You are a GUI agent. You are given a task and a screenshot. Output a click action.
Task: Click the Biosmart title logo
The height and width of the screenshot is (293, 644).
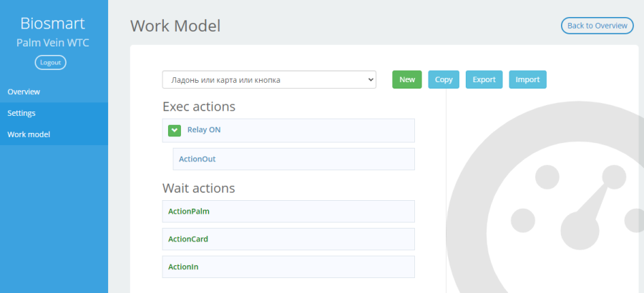coord(52,24)
